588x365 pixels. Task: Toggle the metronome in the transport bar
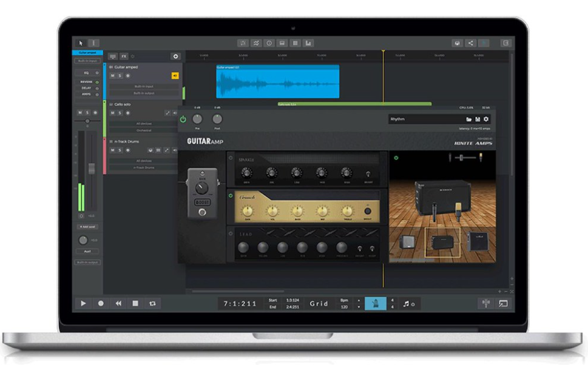[x=375, y=303]
